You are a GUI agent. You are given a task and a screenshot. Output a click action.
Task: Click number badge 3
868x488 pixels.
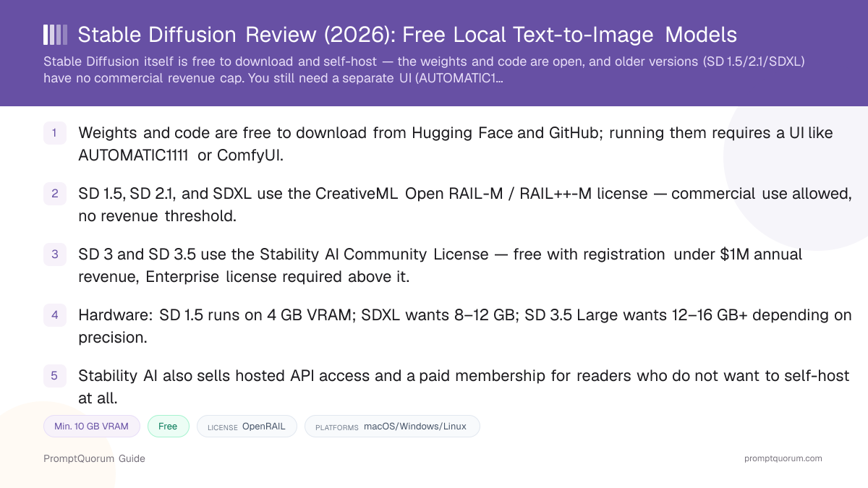(x=55, y=254)
